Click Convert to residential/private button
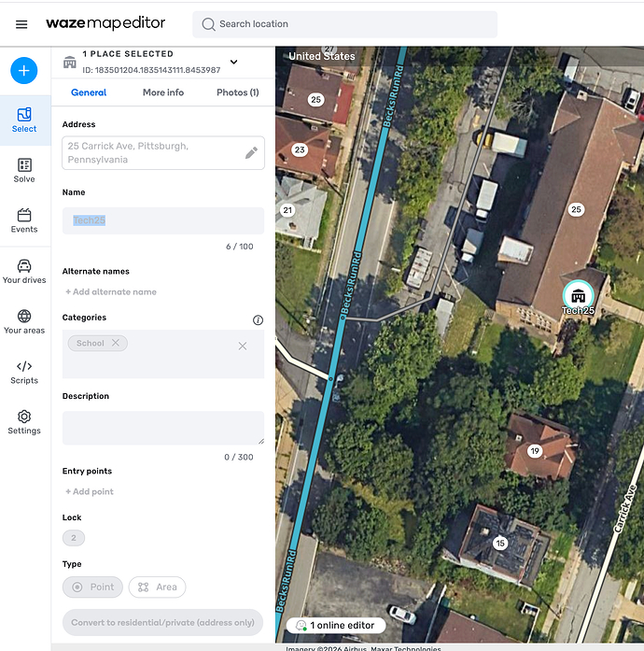The width and height of the screenshot is (644, 651). [162, 623]
